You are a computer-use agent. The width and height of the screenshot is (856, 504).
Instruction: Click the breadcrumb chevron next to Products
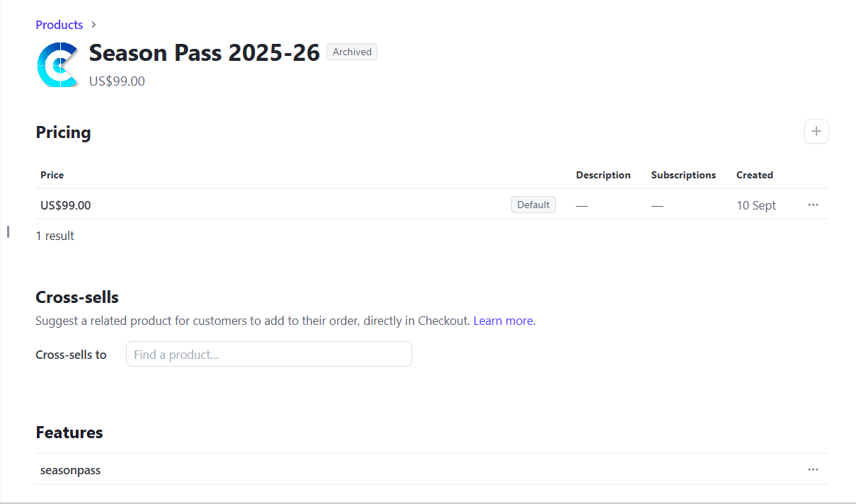pyautogui.click(x=93, y=25)
